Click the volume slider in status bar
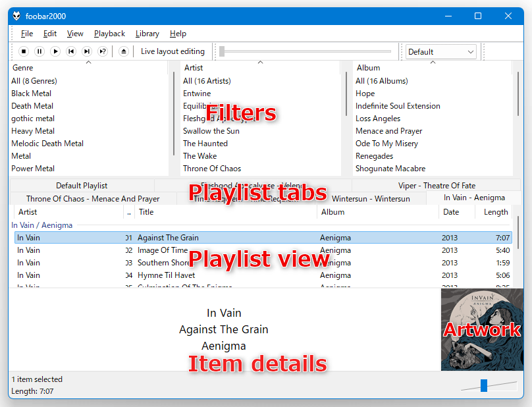Image resolution: width=532 pixels, height=407 pixels. [x=489, y=386]
